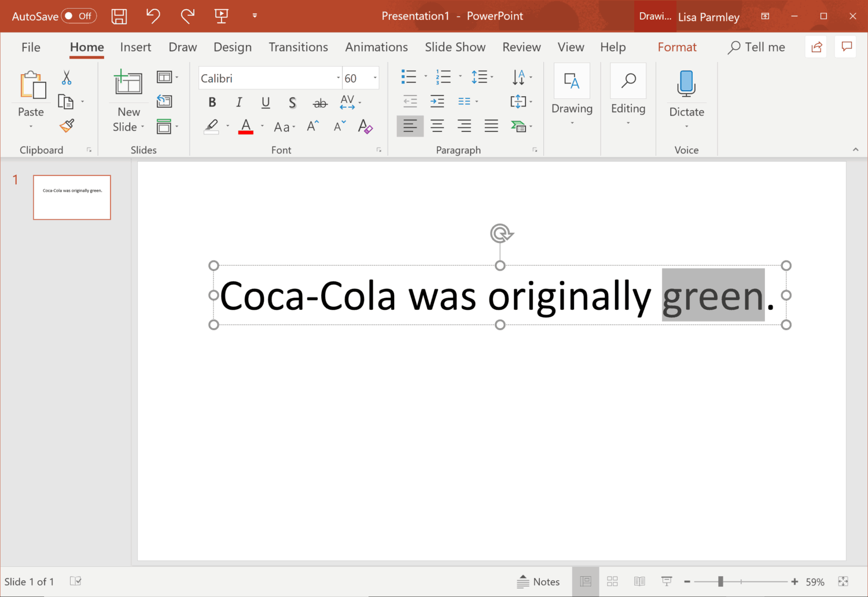868x597 pixels.
Task: Open the Section menu
Action: click(167, 126)
